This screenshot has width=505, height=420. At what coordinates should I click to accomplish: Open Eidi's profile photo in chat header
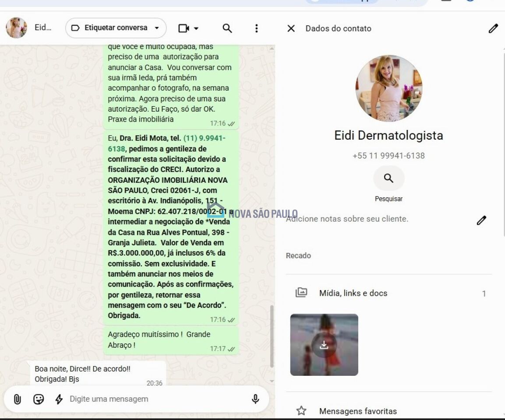coord(17,28)
